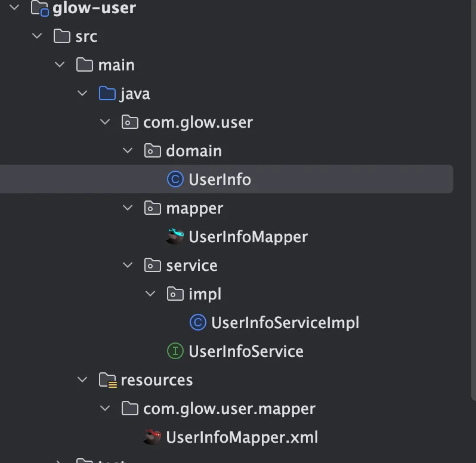476x463 pixels.
Task: Click the UserInfoServiceImpl class icon
Action: pos(197,323)
